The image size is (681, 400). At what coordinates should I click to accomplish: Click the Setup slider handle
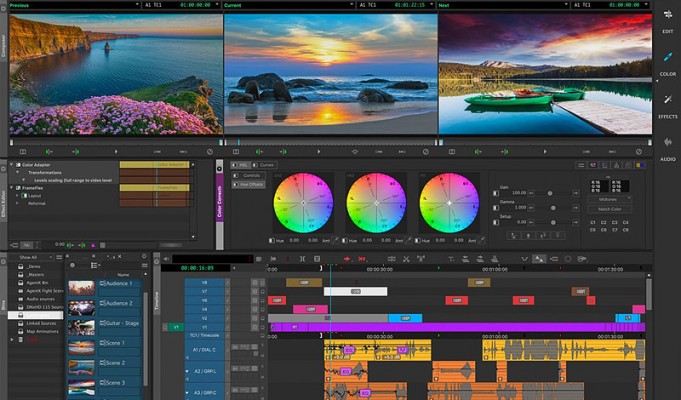tap(553, 222)
